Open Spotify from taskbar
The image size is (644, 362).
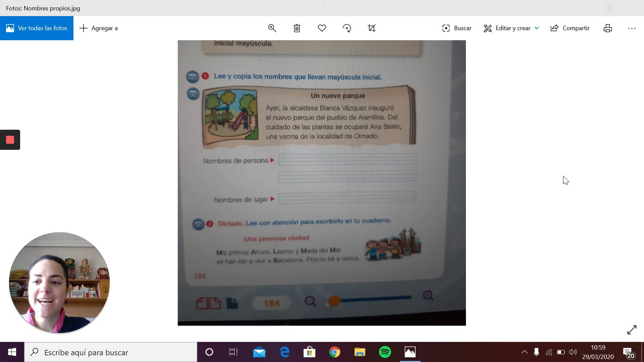[385, 352]
